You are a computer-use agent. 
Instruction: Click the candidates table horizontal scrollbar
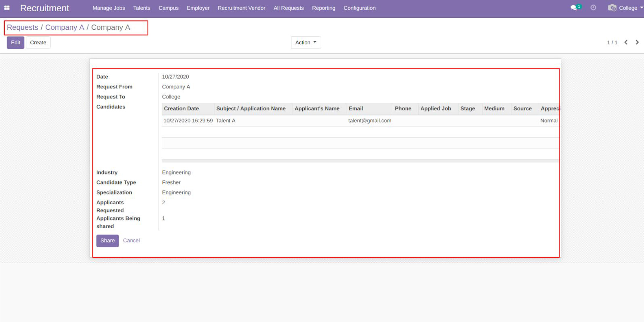pos(360,161)
